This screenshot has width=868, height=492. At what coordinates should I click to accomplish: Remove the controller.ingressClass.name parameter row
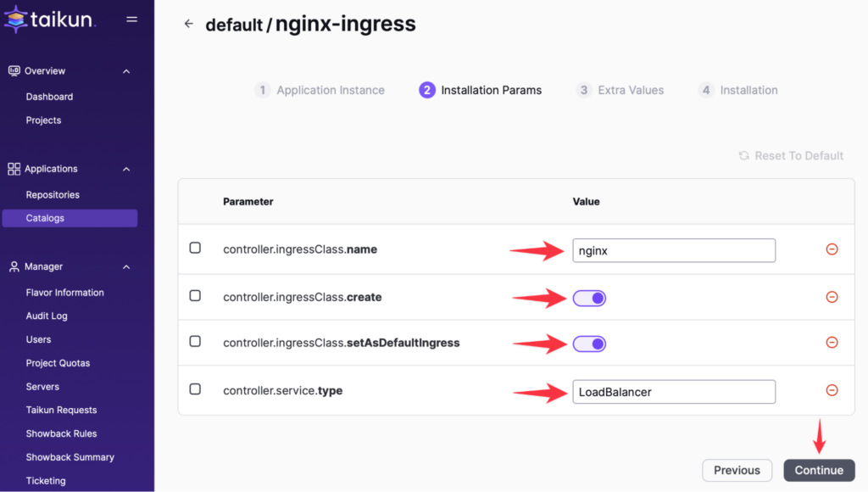pos(832,249)
